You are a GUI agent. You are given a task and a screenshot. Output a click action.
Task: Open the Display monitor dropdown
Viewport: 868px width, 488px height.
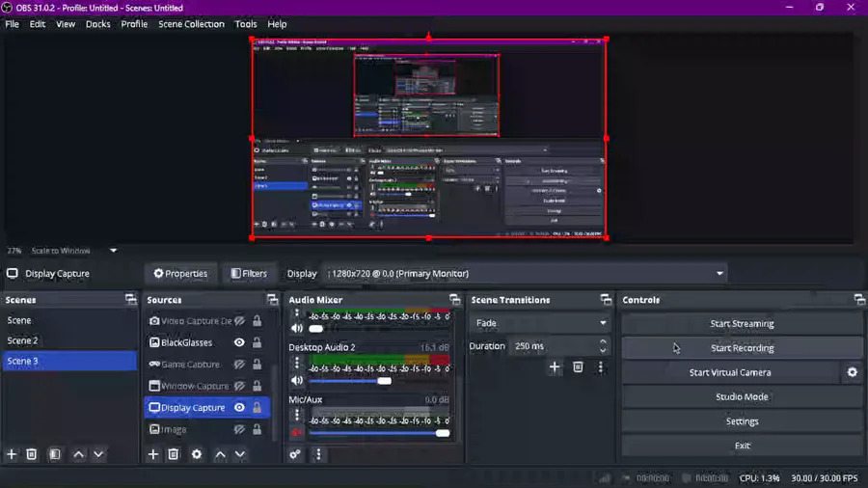pos(525,273)
